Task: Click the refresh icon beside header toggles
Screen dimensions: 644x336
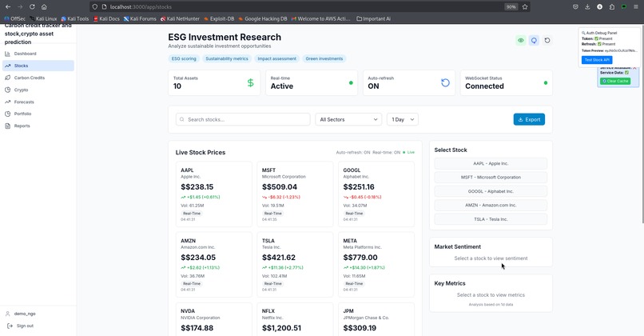Action: tap(547, 40)
